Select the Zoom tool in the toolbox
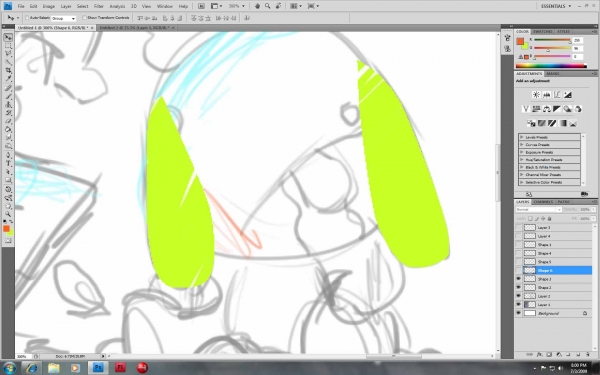This screenshot has height=375, width=600. pyautogui.click(x=8, y=214)
